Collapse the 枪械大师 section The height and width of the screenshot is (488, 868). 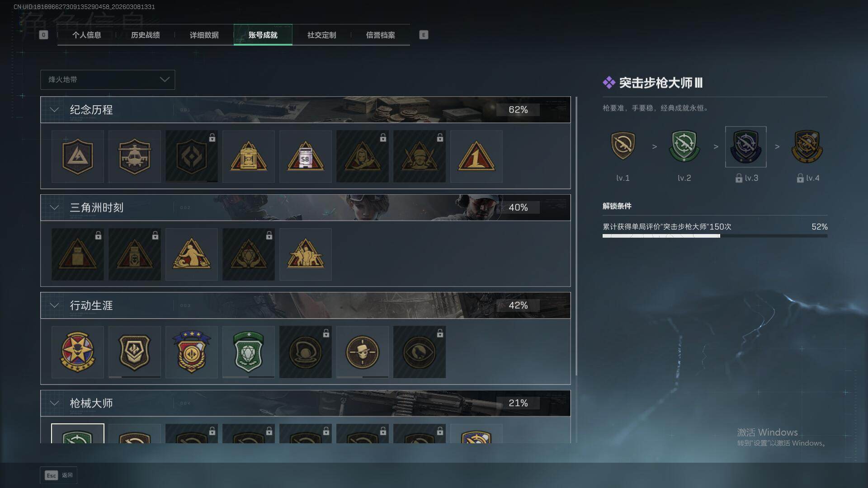click(54, 403)
